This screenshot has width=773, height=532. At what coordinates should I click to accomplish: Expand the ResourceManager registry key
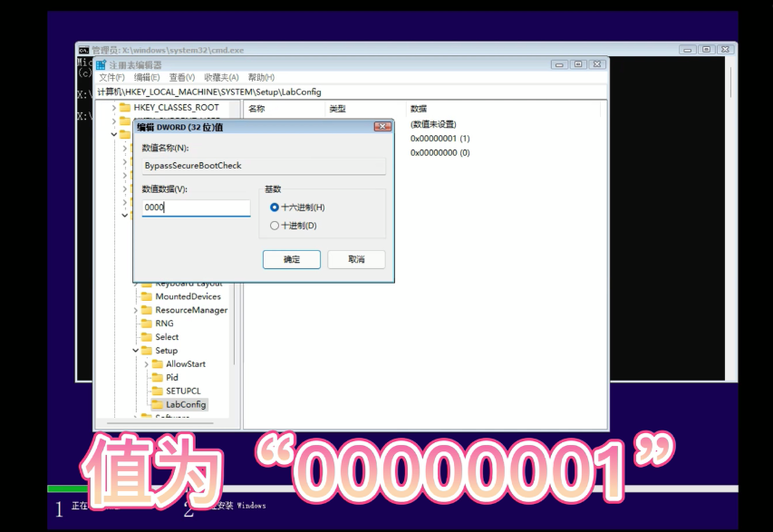[134, 310]
